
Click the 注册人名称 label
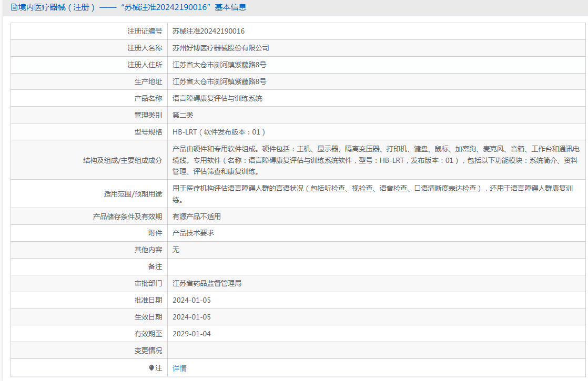point(145,48)
